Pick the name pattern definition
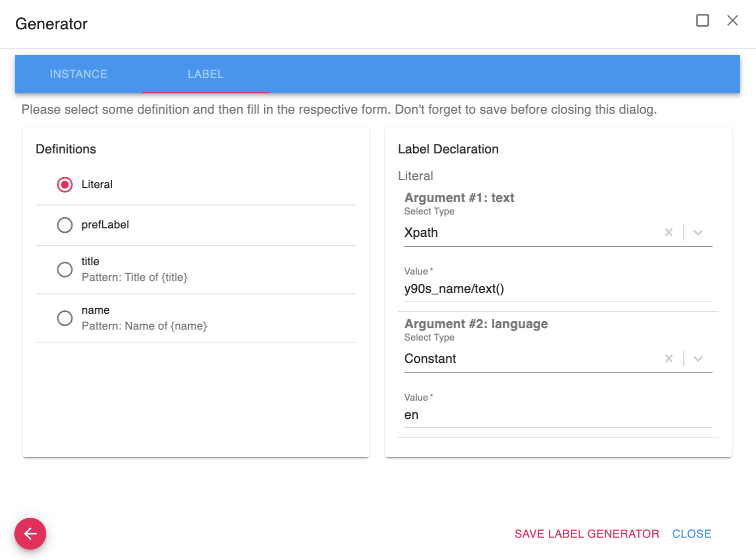The width and height of the screenshot is (756, 560). pos(65,318)
